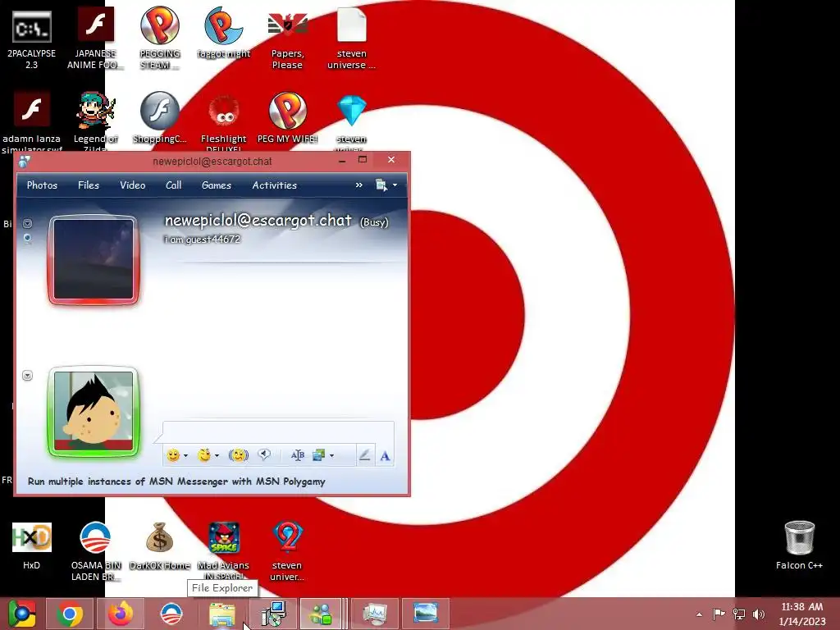This screenshot has width=840, height=630.
Task: Open the Mad Avians IN SPACE icon
Action: pos(223,550)
